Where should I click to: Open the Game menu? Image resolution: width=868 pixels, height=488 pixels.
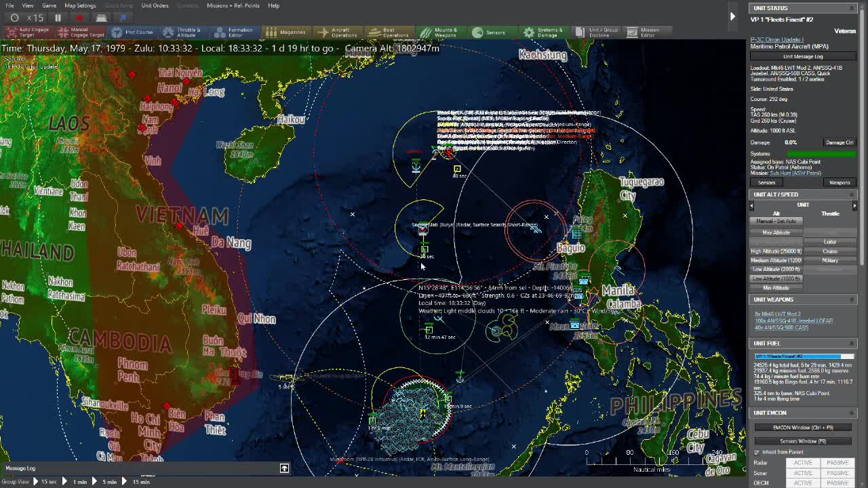pyautogui.click(x=49, y=5)
